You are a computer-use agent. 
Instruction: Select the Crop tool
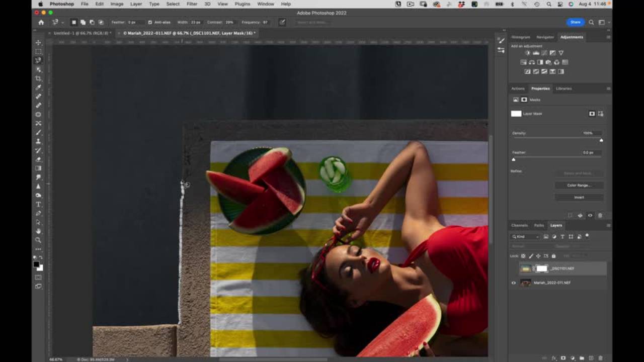point(38,79)
